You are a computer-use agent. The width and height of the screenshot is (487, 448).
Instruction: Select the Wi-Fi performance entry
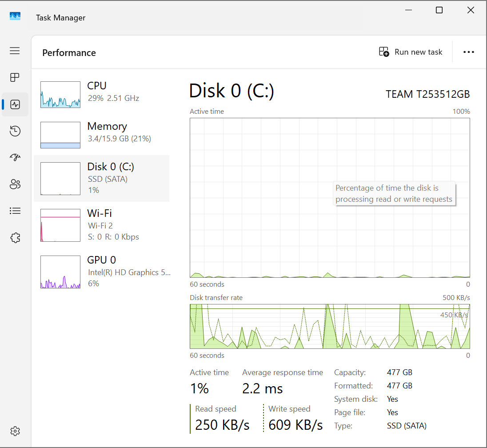(102, 225)
